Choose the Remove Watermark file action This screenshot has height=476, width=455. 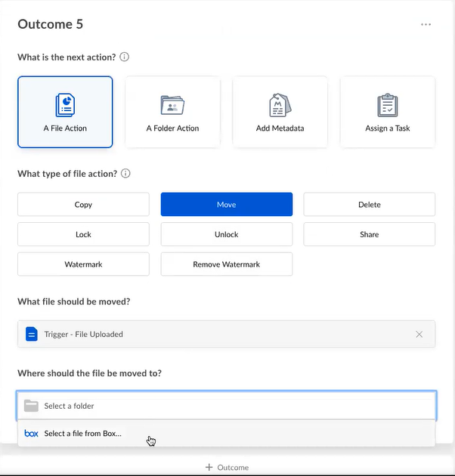(227, 264)
